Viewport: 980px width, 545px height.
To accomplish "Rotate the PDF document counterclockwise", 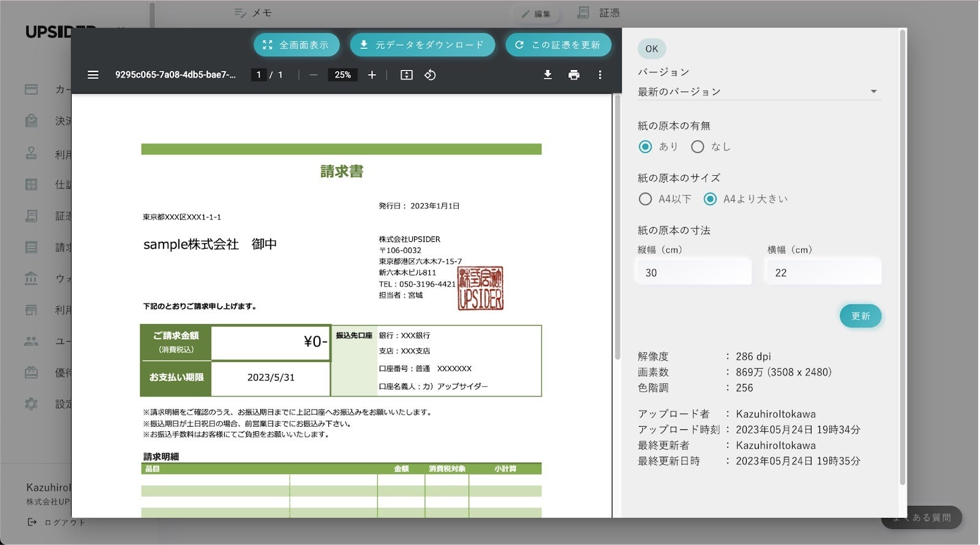I will pos(430,75).
